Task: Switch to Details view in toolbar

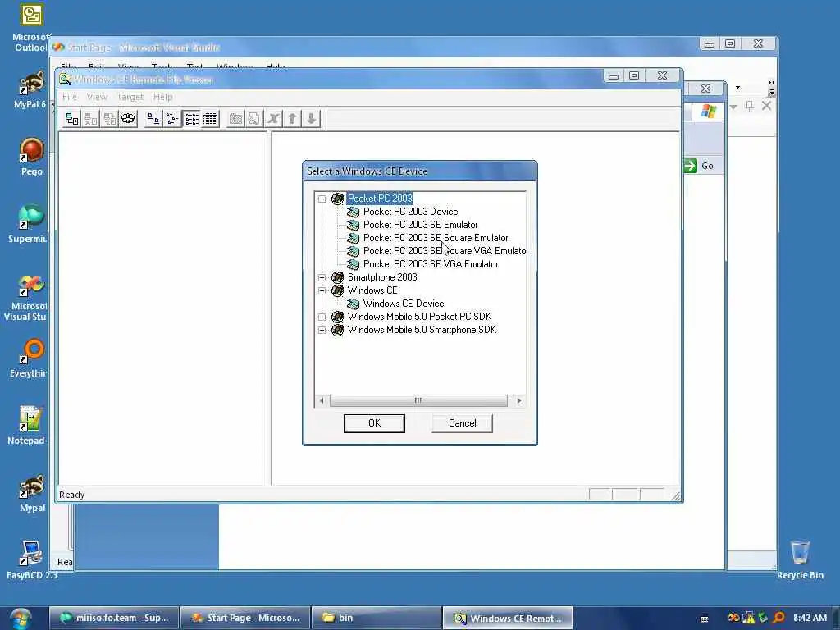Action: pyautogui.click(x=210, y=118)
